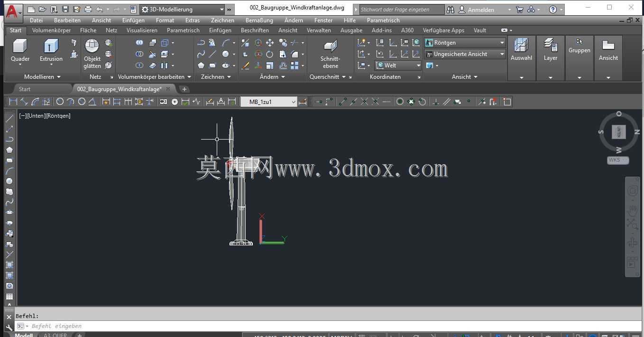Click the UNTEN face on the ViewCube
This screenshot has height=337, width=644.
[619, 132]
